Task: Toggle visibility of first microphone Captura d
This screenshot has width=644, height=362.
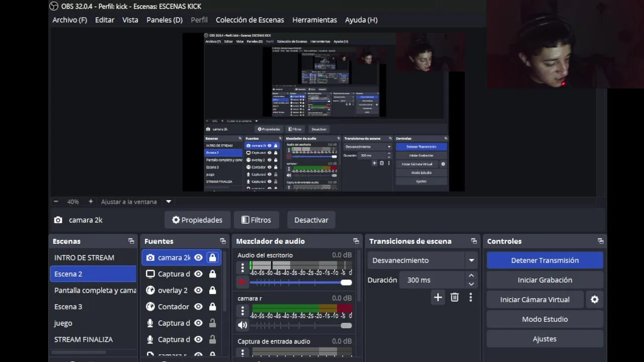Action: click(199, 323)
